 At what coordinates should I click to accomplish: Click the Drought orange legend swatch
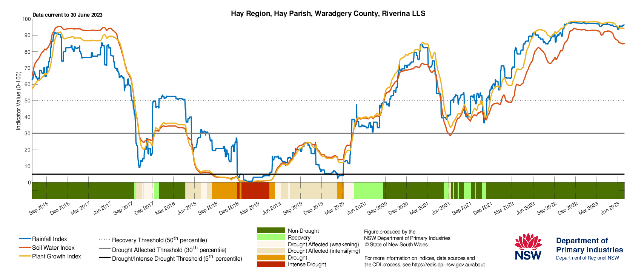(271, 258)
